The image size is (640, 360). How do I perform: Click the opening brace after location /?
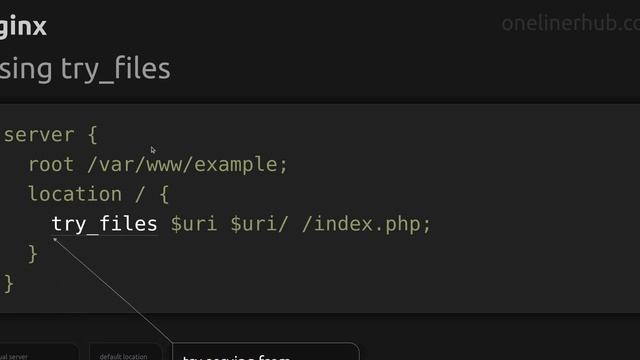pos(164,194)
